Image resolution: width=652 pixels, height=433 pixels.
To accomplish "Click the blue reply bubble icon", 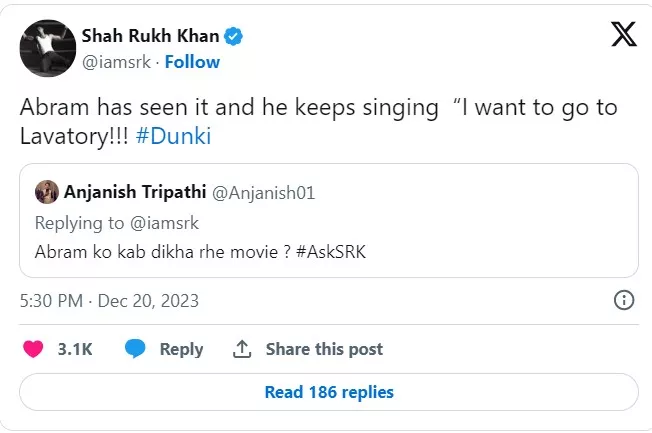I will (x=136, y=349).
